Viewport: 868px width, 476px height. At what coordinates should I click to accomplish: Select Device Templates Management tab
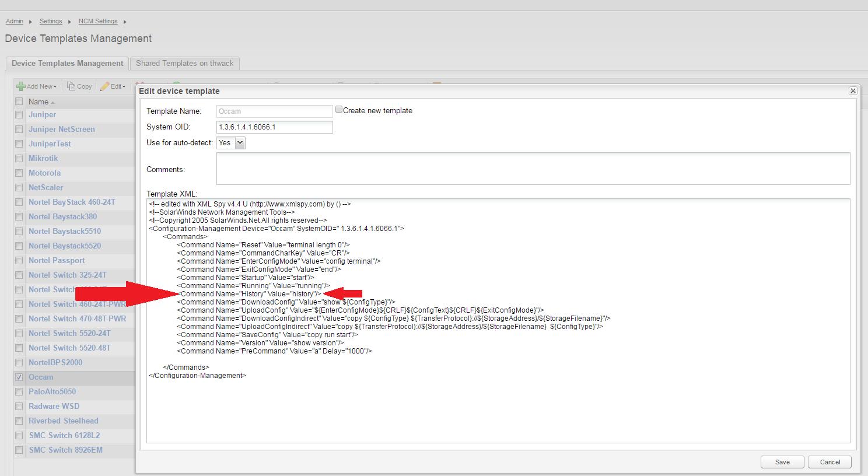click(x=67, y=63)
